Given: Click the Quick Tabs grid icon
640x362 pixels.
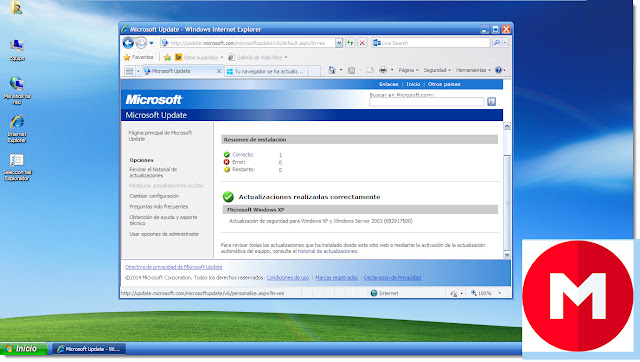Looking at the screenshot, I should pos(130,71).
